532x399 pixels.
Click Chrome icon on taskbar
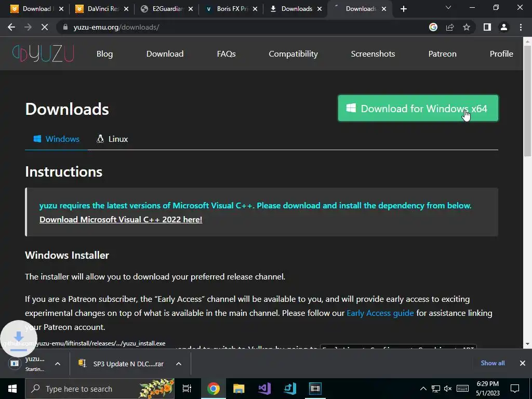pos(214,389)
